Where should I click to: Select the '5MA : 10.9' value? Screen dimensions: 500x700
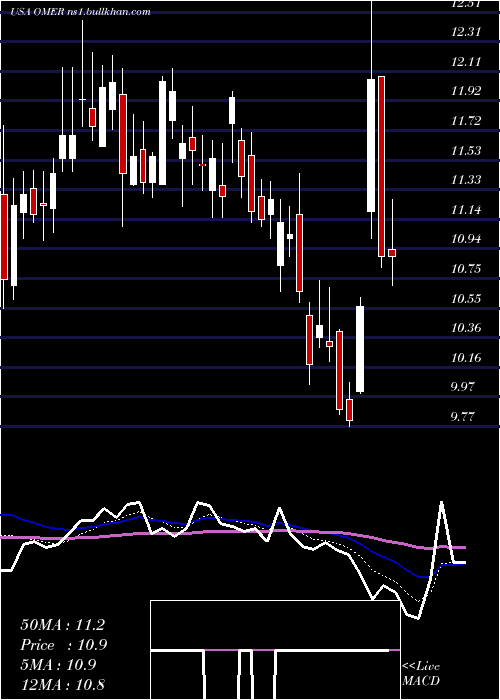click(x=58, y=665)
